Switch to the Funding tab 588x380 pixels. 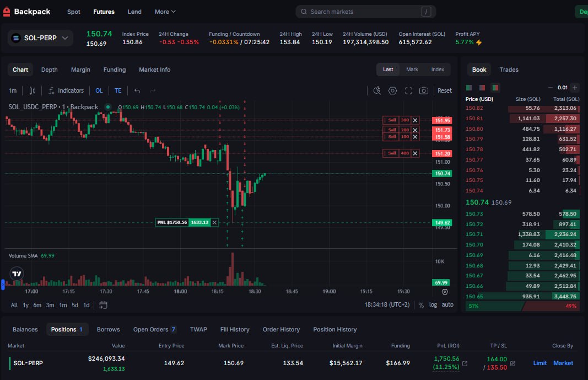pyautogui.click(x=115, y=69)
